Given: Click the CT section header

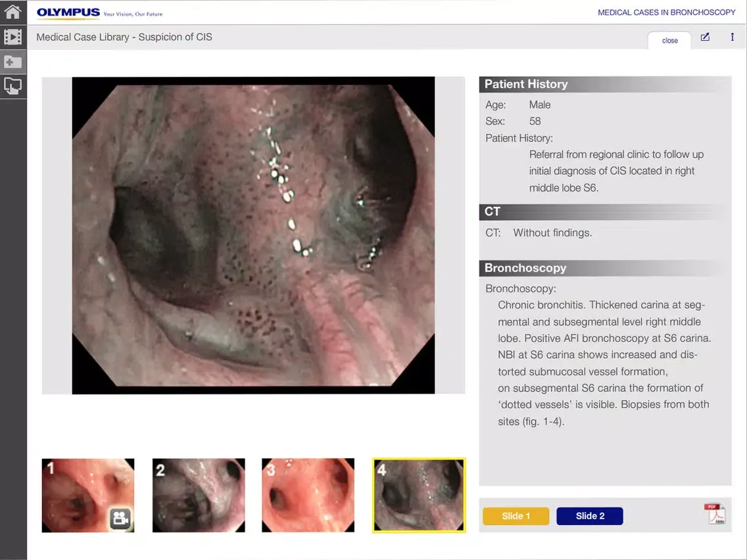Looking at the screenshot, I should [605, 212].
